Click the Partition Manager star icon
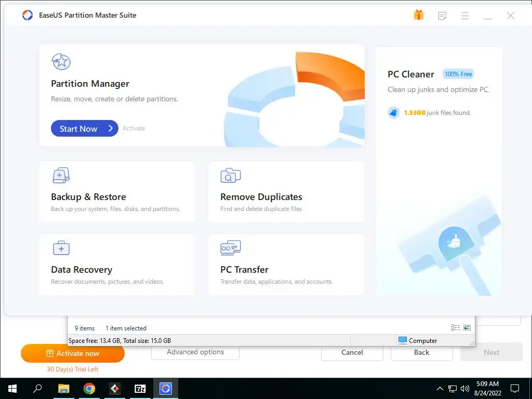532x399 pixels. point(61,61)
